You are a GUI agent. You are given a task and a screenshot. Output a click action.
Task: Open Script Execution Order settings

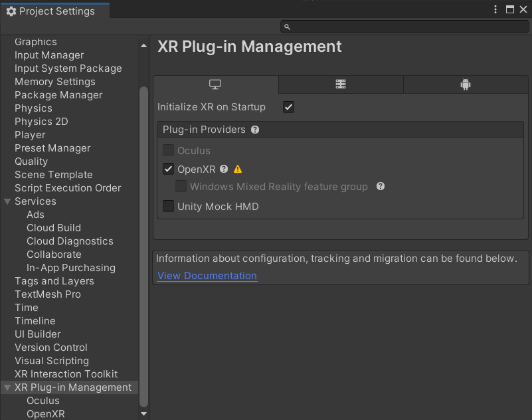tap(68, 188)
